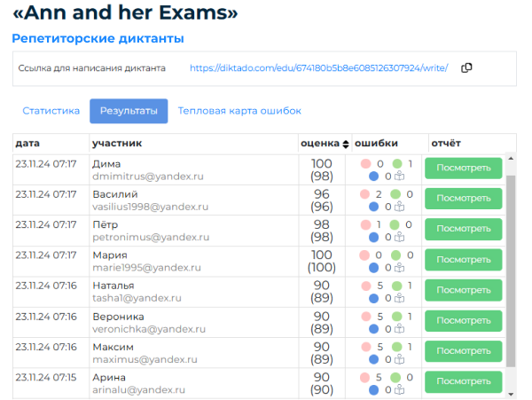
Task: Click the results table vertical scrollbar
Action: point(510,266)
